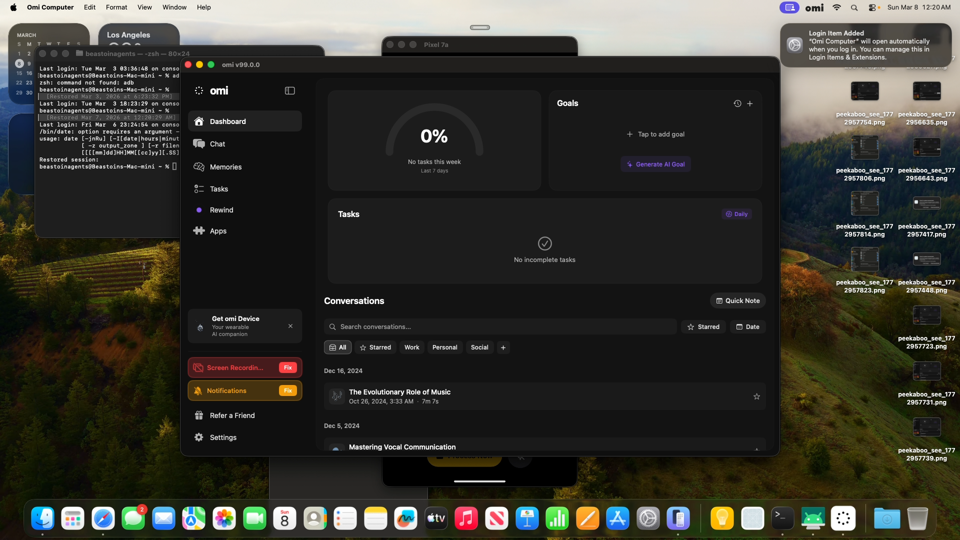Image resolution: width=960 pixels, height=540 pixels.
Task: Open Mastering Vocal Communication conversation
Action: tap(544, 446)
